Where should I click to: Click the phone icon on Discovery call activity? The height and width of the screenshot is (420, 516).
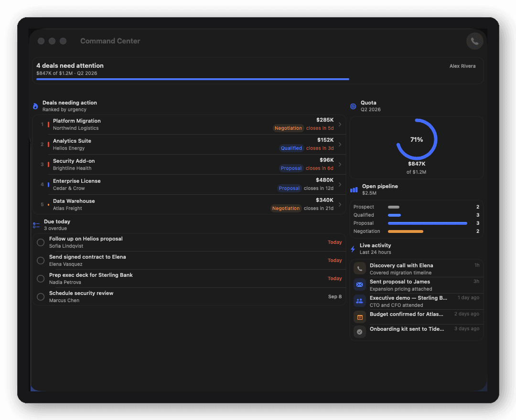tap(359, 269)
